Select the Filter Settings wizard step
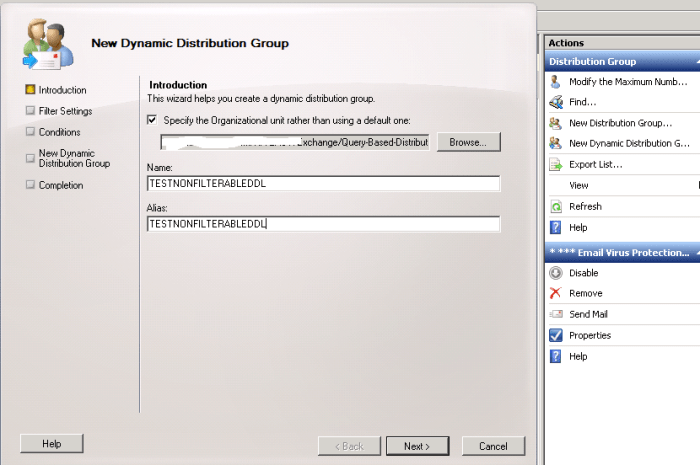This screenshot has height=465, width=700. coord(65,111)
